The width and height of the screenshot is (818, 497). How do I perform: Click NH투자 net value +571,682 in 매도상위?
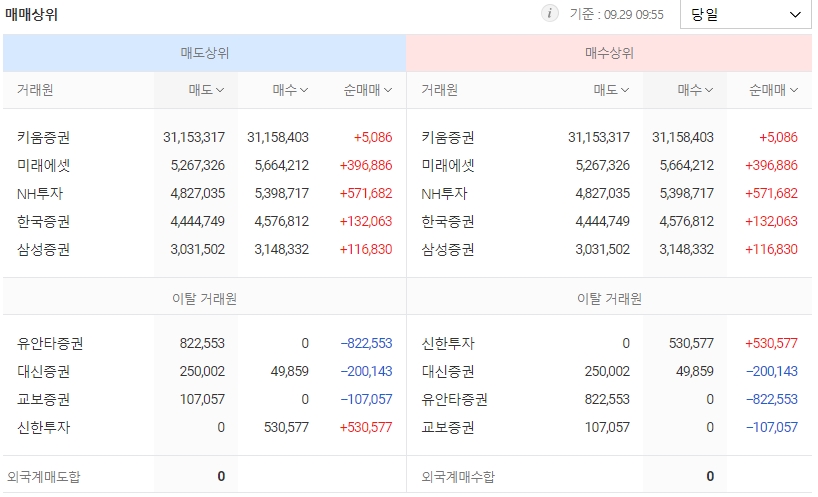(366, 193)
